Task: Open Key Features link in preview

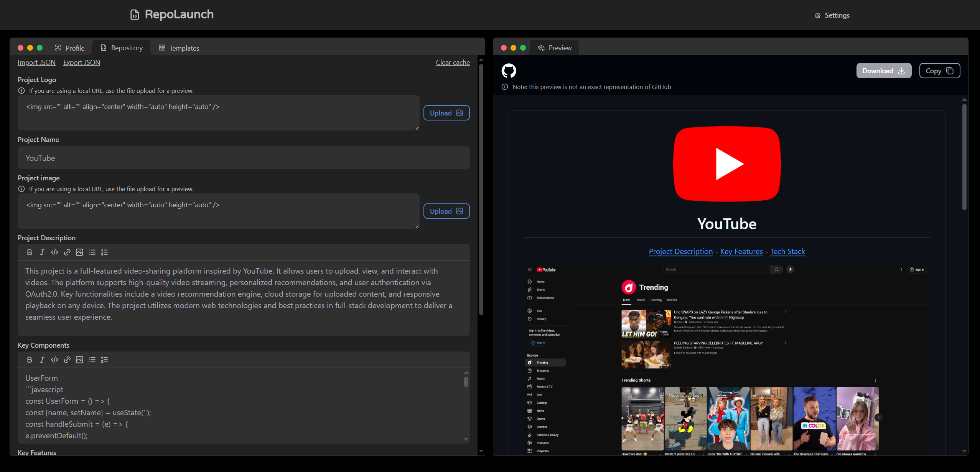Action: click(741, 251)
